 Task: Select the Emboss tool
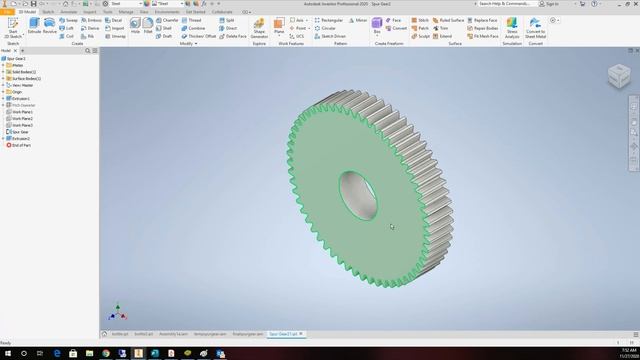(91, 20)
